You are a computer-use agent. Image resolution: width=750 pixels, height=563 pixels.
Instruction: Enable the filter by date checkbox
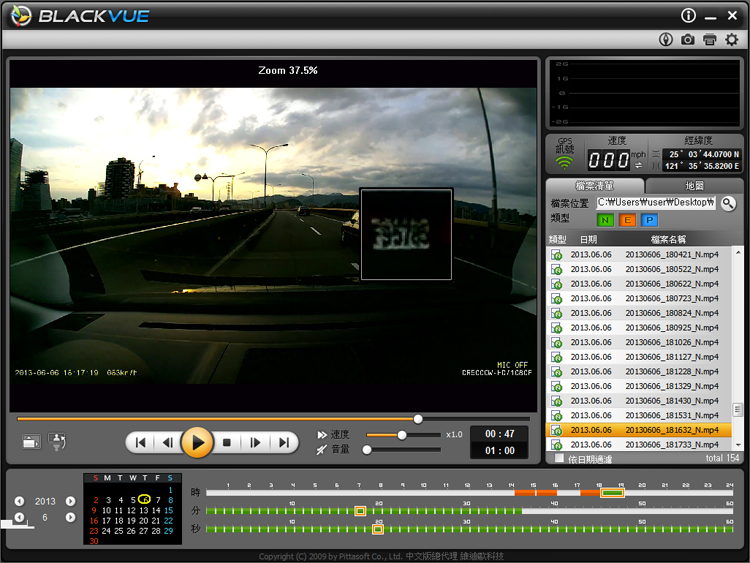coord(559,458)
